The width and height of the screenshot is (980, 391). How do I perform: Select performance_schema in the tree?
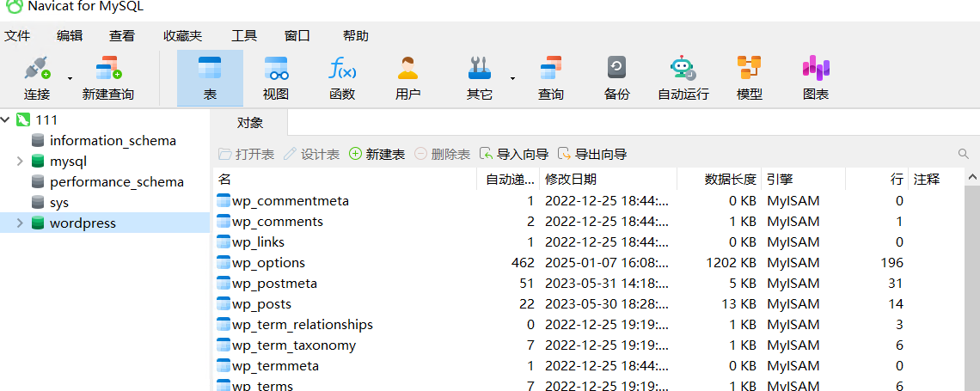(117, 182)
